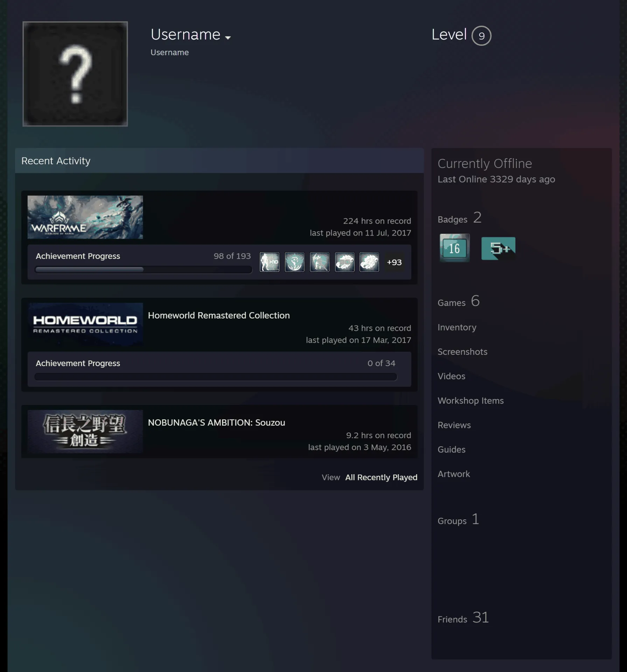The width and height of the screenshot is (627, 672).
Task: Click the Level 9 circle badge
Action: 481,36
